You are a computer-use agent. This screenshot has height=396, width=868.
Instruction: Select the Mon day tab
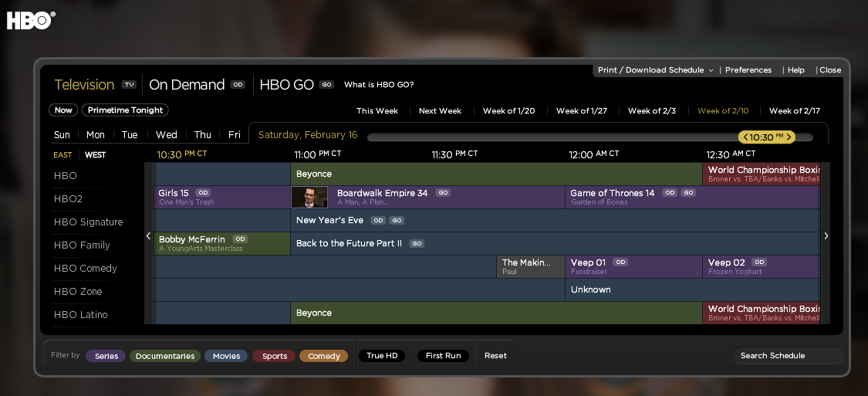pyautogui.click(x=95, y=134)
